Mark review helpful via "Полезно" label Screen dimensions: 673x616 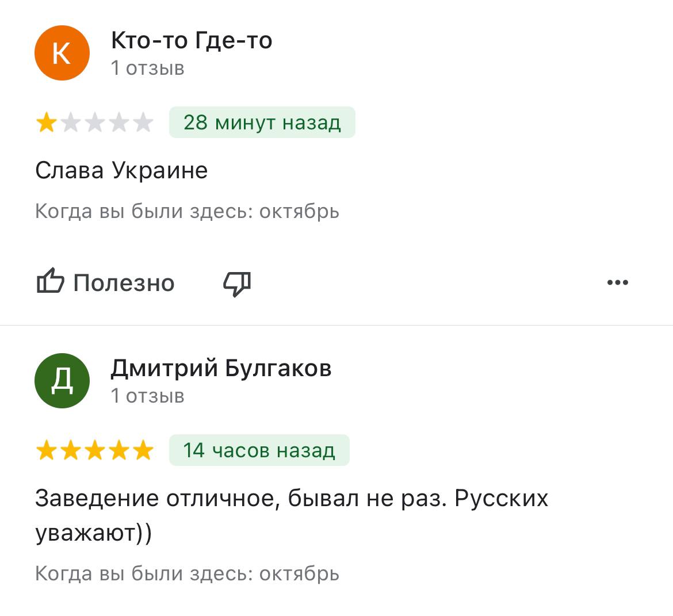124,283
